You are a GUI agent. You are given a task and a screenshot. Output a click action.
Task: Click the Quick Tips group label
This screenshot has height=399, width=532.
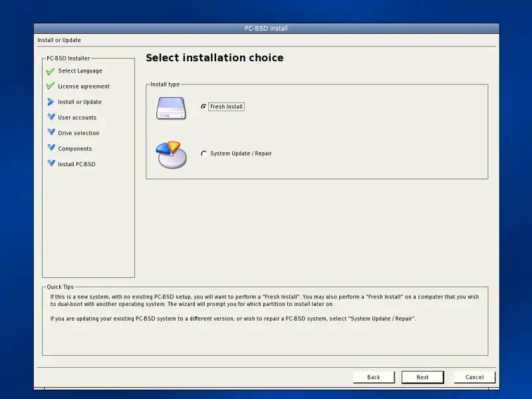pos(60,287)
